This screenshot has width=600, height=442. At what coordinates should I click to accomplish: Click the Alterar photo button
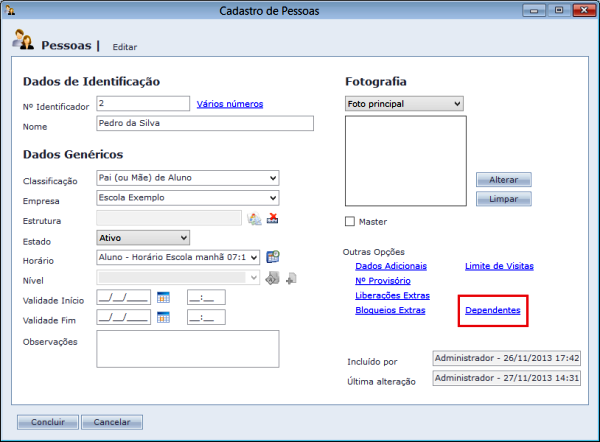[503, 179]
